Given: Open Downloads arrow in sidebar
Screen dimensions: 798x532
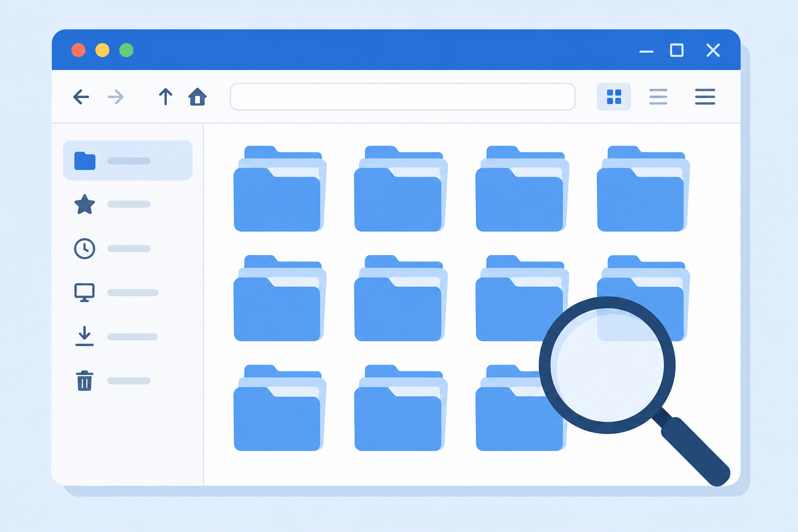Looking at the screenshot, I should 85,336.
